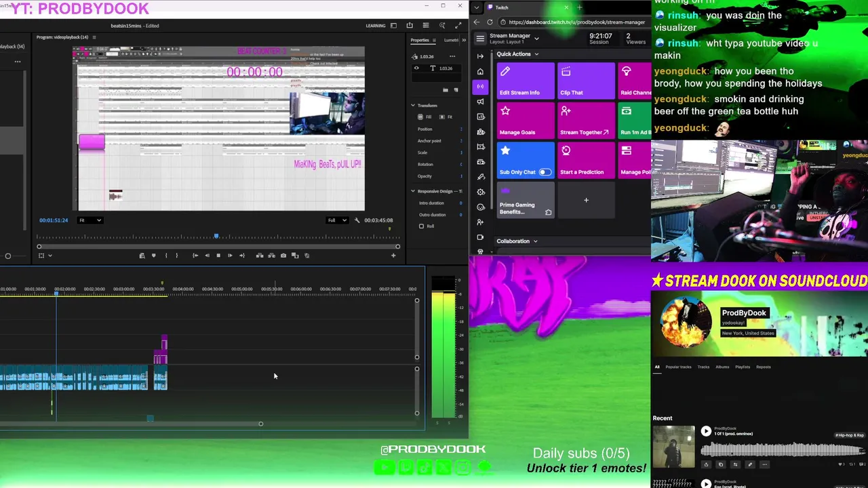Image resolution: width=868 pixels, height=488 pixels.
Task: Step forward one frame in program monitor
Action: point(230,256)
